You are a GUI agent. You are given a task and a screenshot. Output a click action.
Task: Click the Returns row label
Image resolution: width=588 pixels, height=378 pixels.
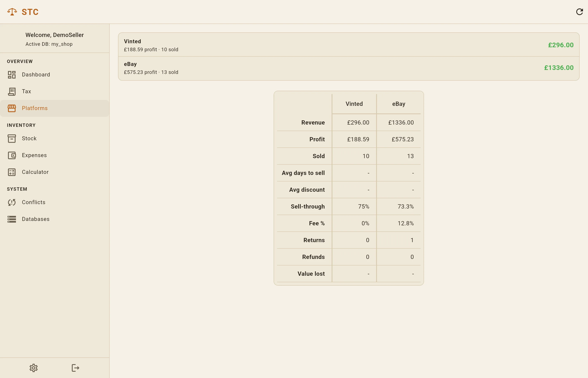coord(314,240)
